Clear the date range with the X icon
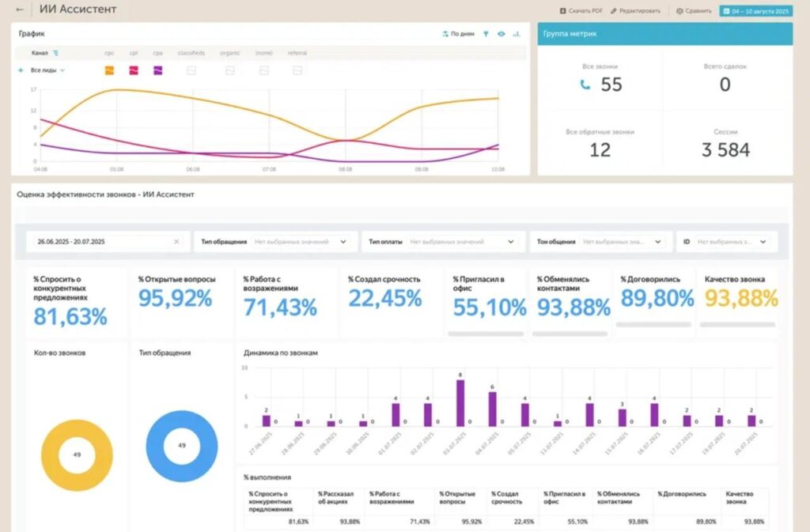Screen dimensions: 810x532 click(176, 242)
